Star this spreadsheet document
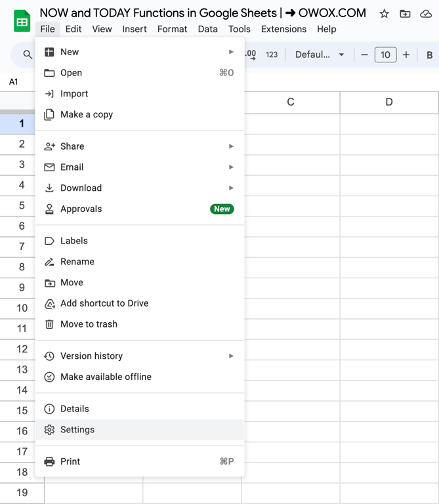This screenshot has width=439, height=504. [384, 14]
